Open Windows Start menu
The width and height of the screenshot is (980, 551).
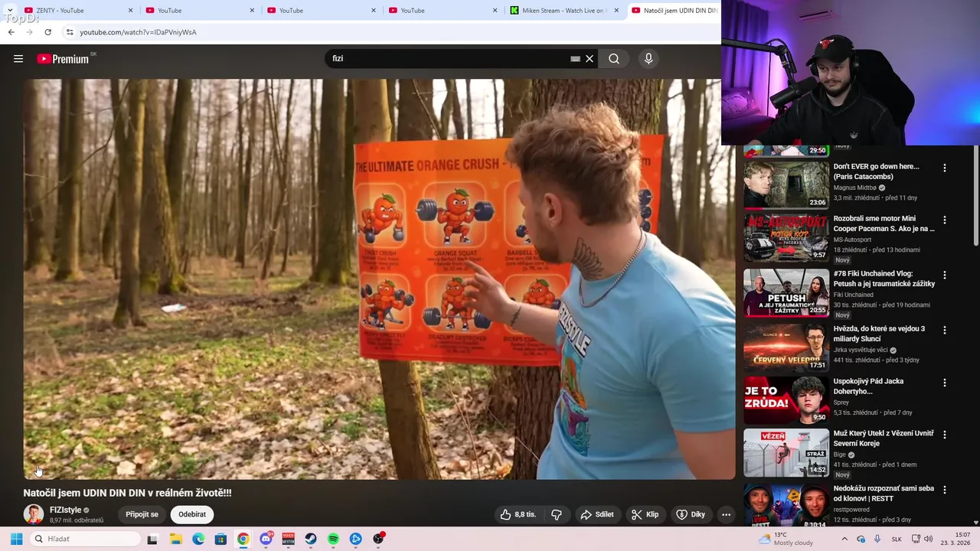(x=16, y=539)
